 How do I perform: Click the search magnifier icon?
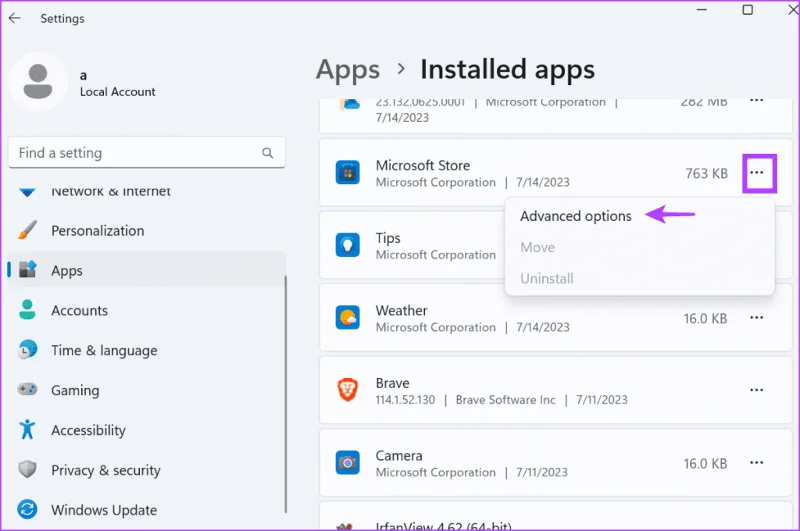click(x=267, y=153)
